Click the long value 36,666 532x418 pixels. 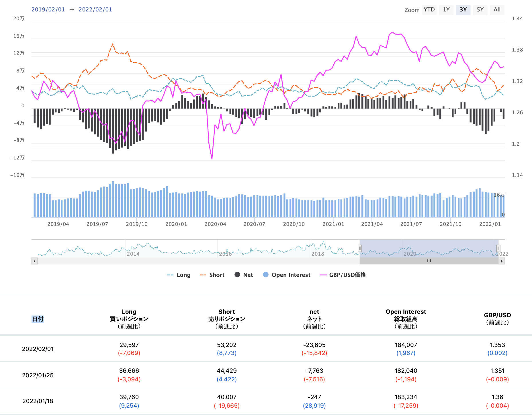[129, 371]
